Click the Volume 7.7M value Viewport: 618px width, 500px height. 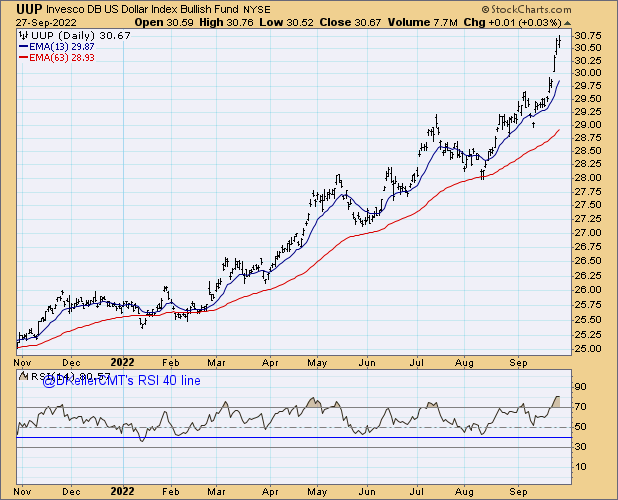423,22
